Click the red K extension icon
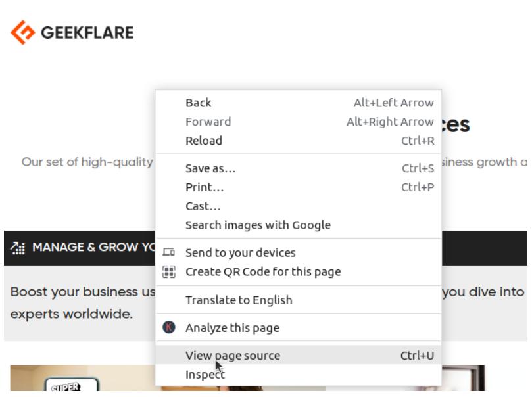 169,327
